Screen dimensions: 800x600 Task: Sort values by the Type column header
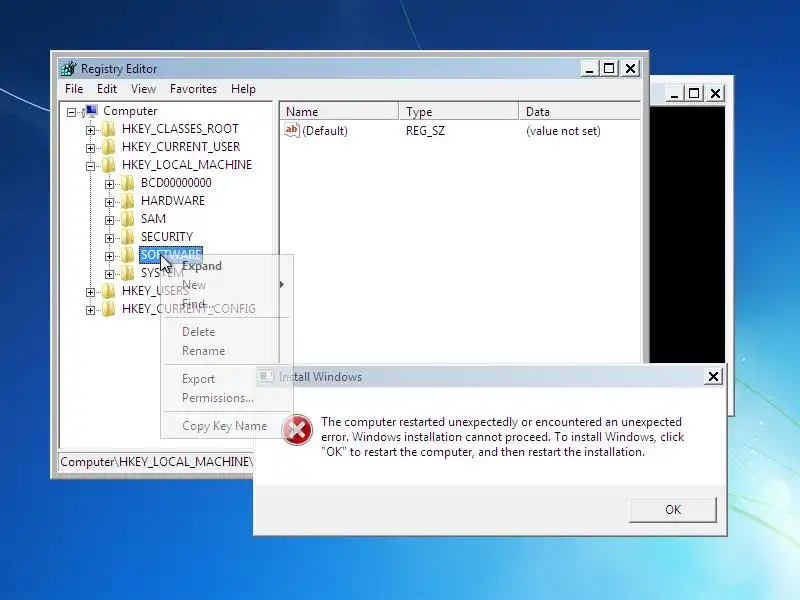[x=459, y=111]
